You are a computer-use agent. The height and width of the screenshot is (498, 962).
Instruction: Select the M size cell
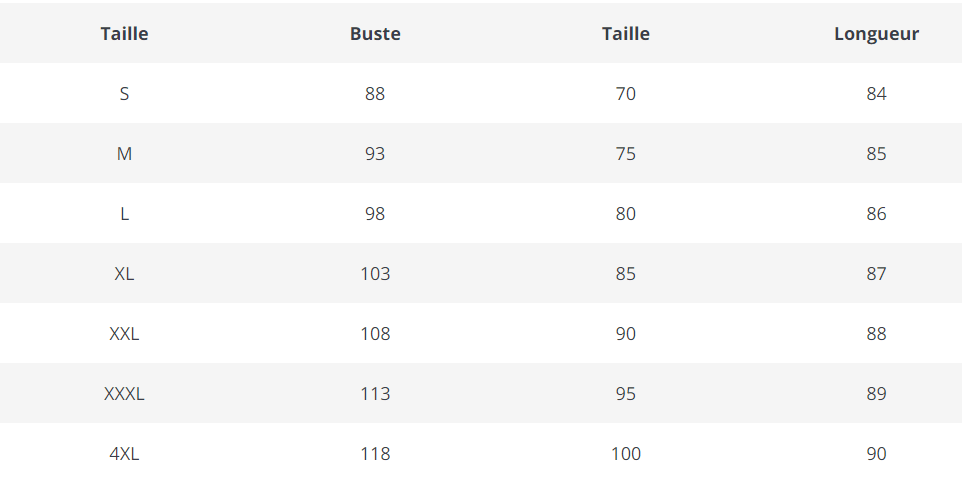124,154
